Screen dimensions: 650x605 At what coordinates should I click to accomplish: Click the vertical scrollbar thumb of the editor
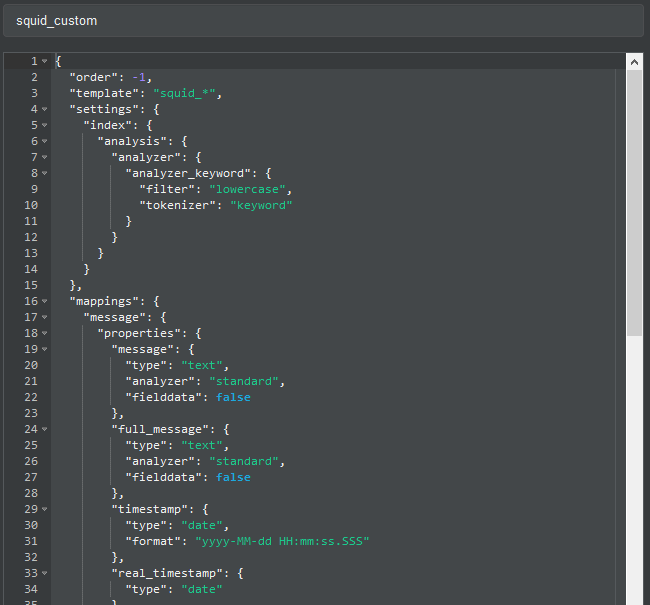coord(634,203)
